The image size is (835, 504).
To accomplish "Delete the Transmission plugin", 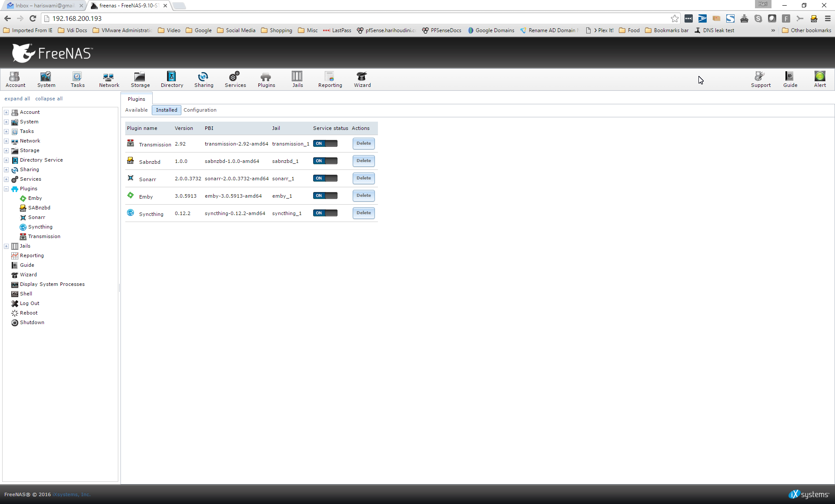I will 364,143.
